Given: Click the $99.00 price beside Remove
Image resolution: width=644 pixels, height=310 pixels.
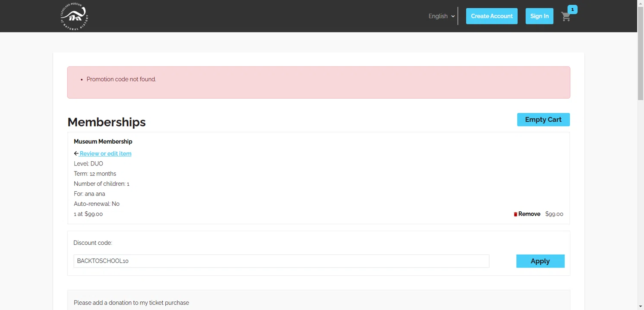Looking at the screenshot, I should 554,214.
